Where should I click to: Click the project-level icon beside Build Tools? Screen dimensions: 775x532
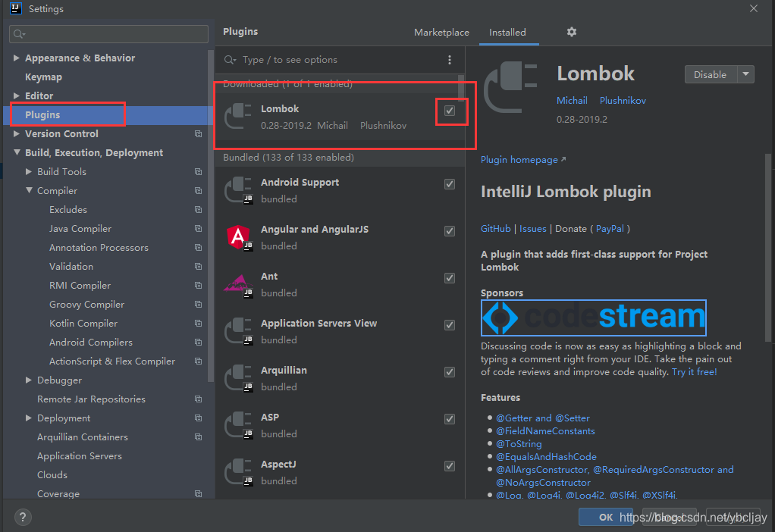click(x=198, y=172)
